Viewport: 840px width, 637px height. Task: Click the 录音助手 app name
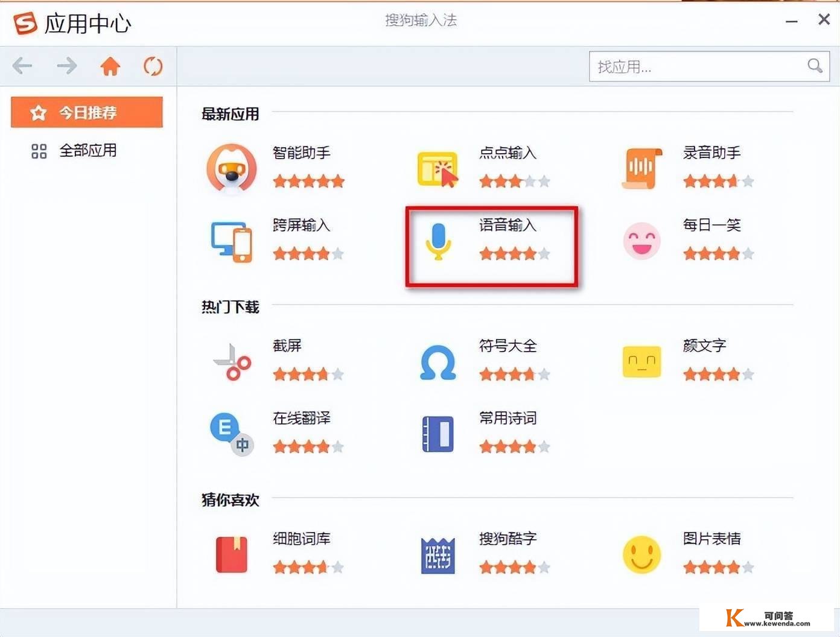tap(712, 153)
